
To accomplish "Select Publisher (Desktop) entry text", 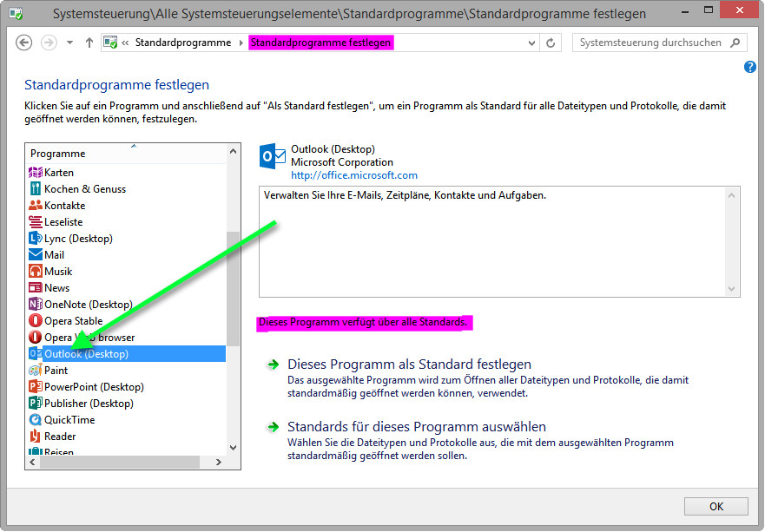I will point(89,404).
